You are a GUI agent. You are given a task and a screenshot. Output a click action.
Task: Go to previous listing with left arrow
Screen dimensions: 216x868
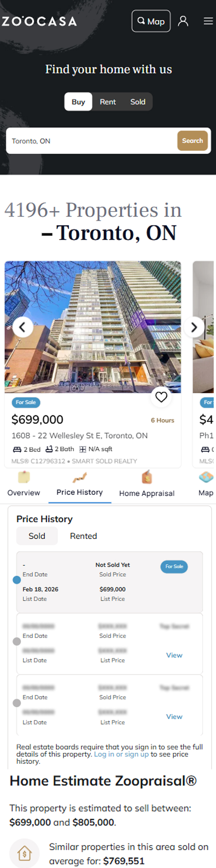click(x=22, y=327)
